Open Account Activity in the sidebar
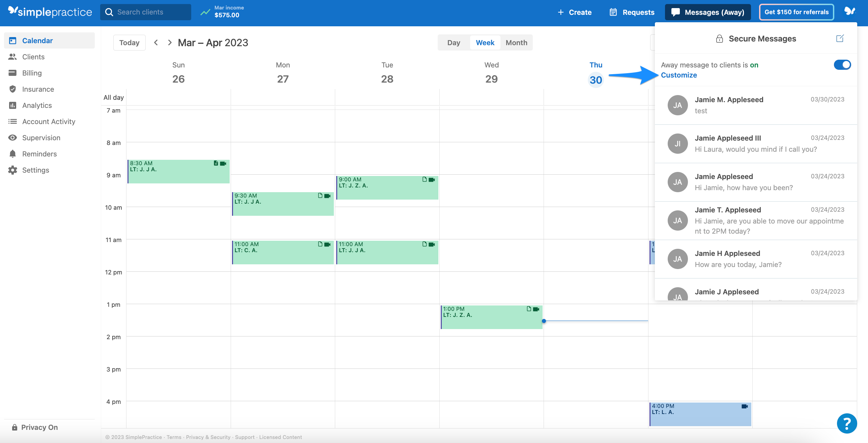The image size is (868, 443). coord(49,121)
